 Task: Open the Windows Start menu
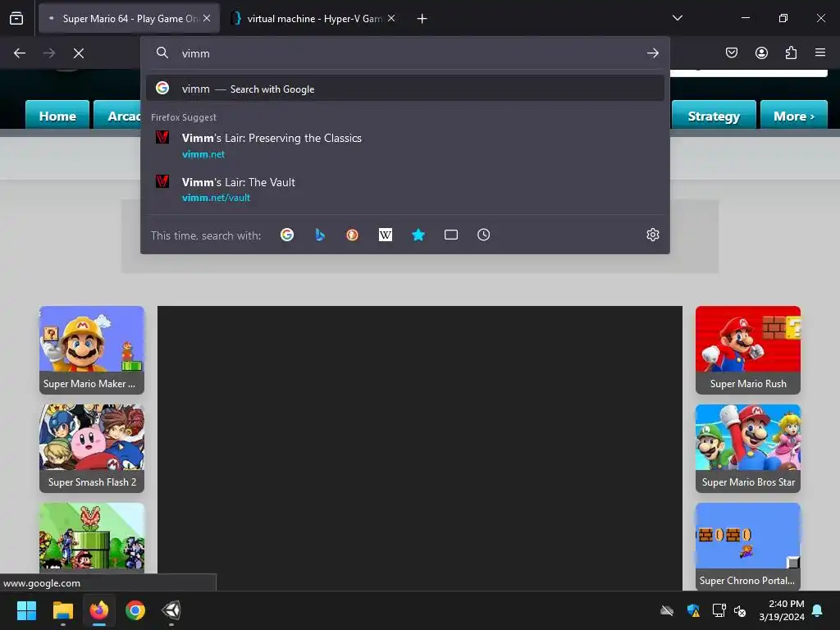[26, 610]
